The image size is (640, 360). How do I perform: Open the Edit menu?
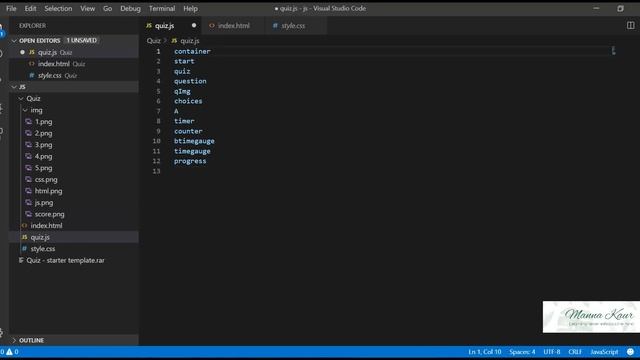pyautogui.click(x=30, y=8)
